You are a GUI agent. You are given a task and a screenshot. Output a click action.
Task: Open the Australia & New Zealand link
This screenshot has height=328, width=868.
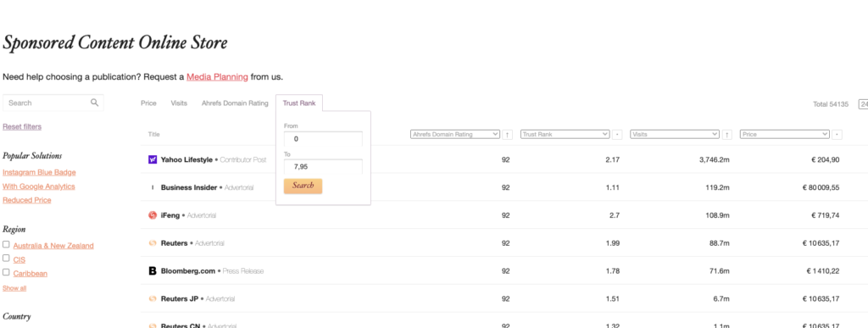(53, 246)
